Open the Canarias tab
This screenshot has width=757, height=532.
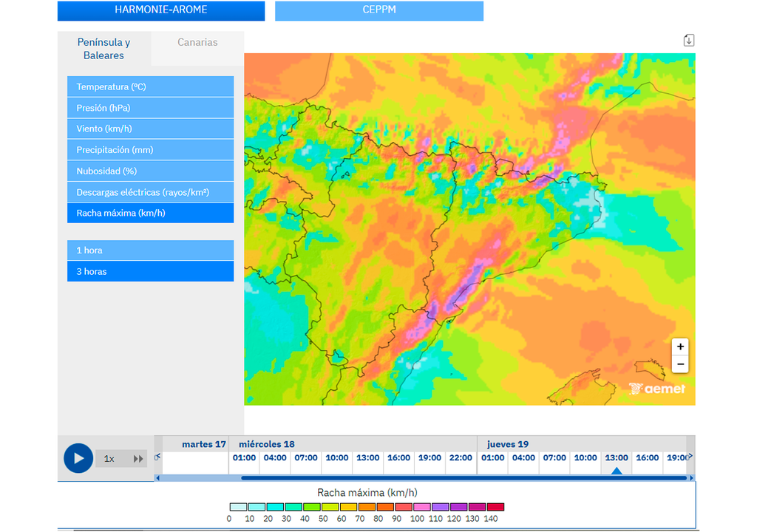[x=197, y=43]
